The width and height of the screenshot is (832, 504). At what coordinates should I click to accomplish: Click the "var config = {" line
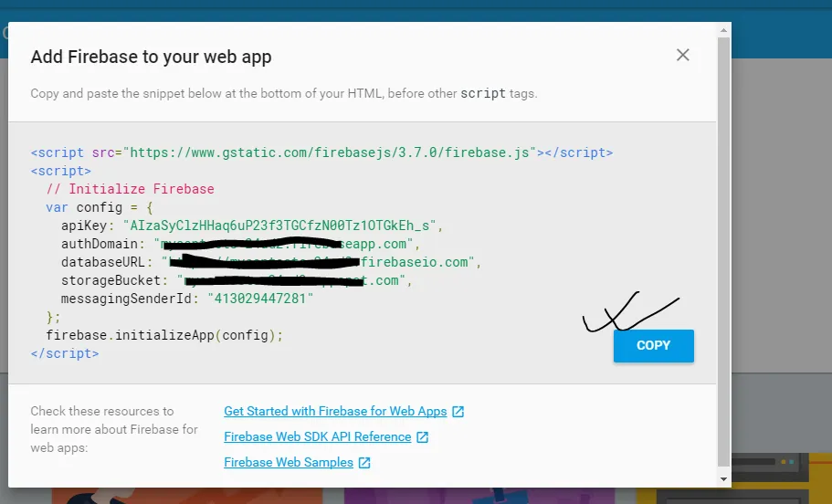(x=100, y=207)
